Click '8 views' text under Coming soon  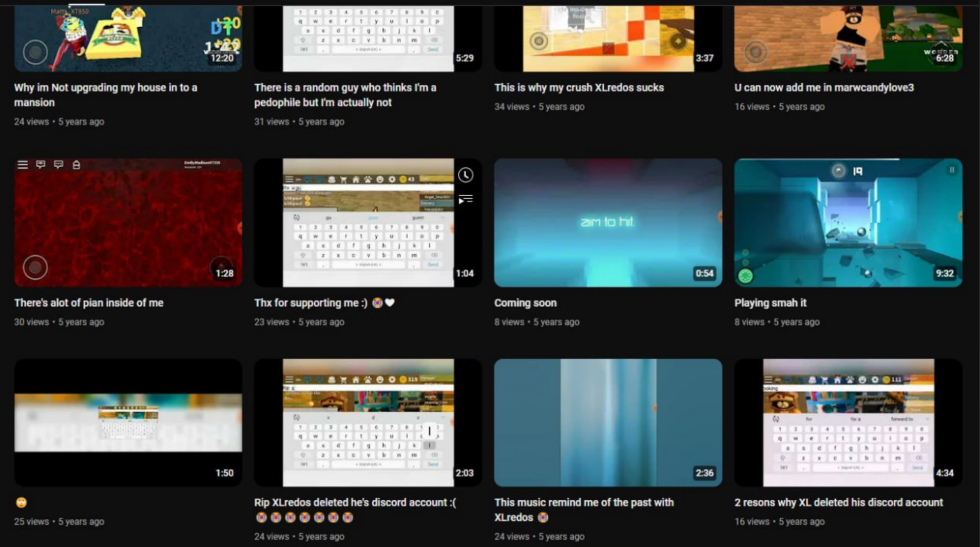point(509,322)
